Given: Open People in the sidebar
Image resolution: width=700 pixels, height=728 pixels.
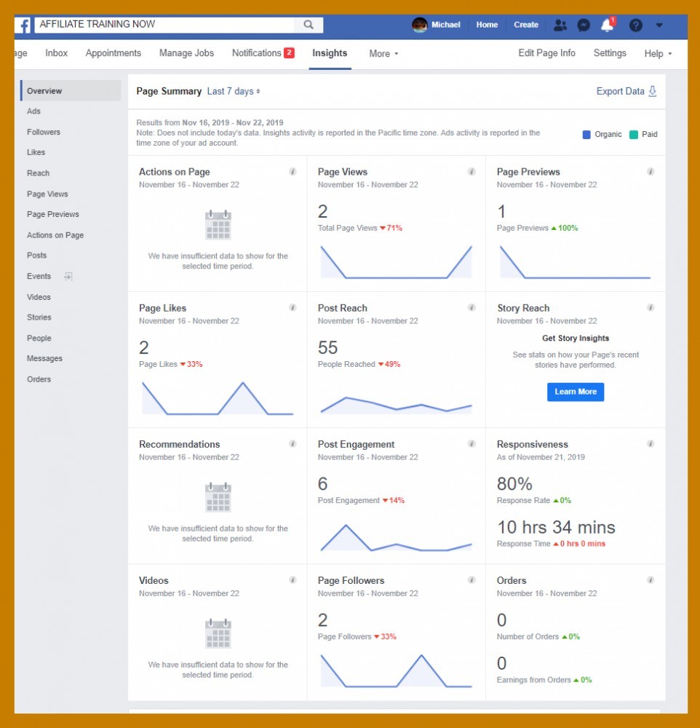Looking at the screenshot, I should pyautogui.click(x=39, y=339).
